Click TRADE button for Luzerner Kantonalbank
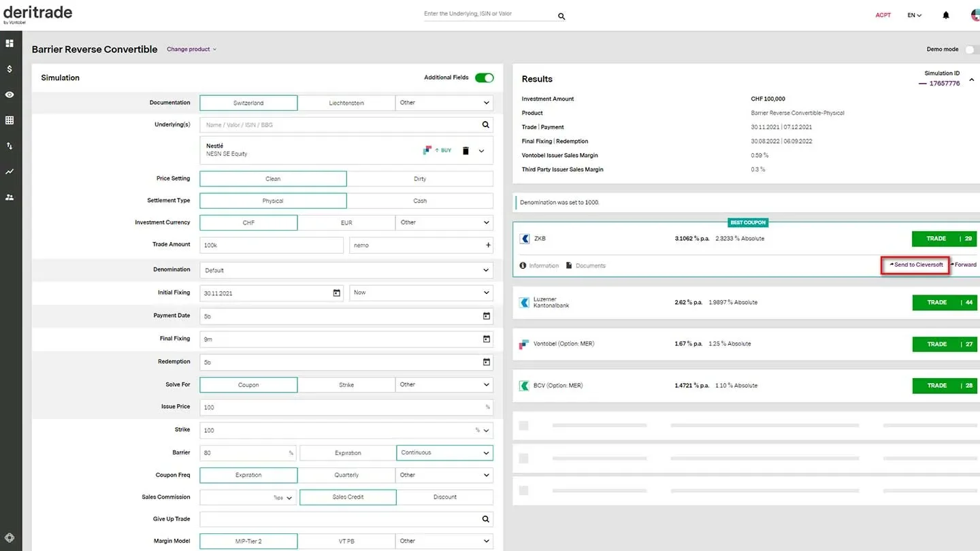Image resolution: width=980 pixels, height=551 pixels. (945, 302)
